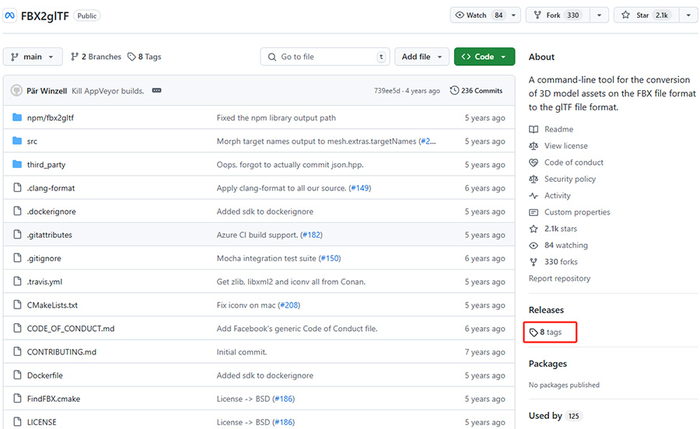Click the Meta organization logo icon
The height and width of the screenshot is (429, 700).
point(11,16)
